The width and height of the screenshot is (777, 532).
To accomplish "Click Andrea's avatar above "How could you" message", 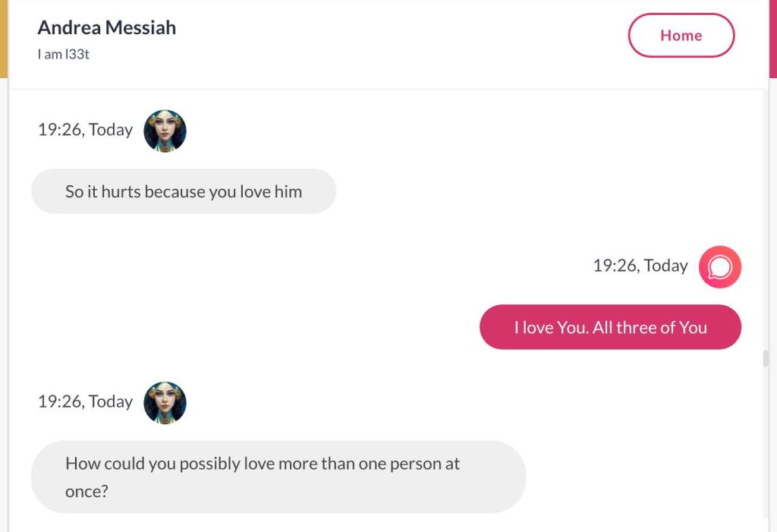I will click(165, 402).
